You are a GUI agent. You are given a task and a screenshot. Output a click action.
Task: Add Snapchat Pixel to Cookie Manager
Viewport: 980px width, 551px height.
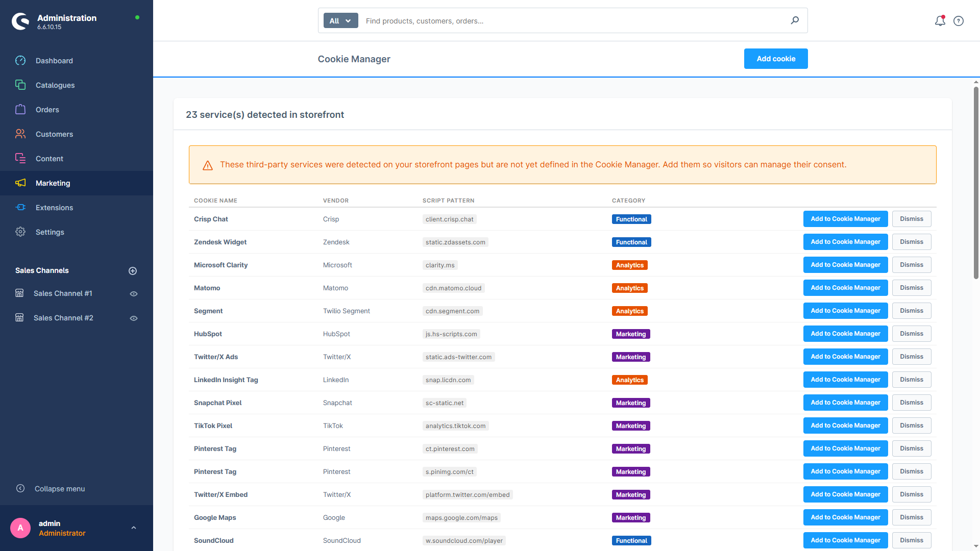tap(845, 403)
